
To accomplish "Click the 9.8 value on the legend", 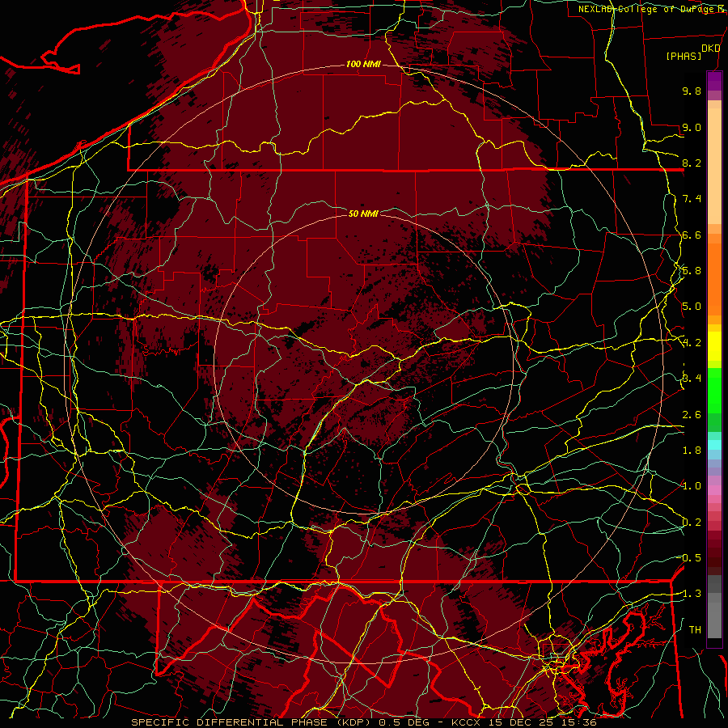I will (x=692, y=91).
